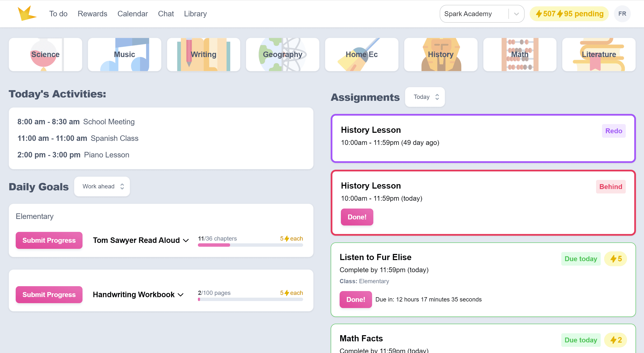This screenshot has width=644, height=353.
Task: Open the Calendar menu item
Action: click(133, 14)
